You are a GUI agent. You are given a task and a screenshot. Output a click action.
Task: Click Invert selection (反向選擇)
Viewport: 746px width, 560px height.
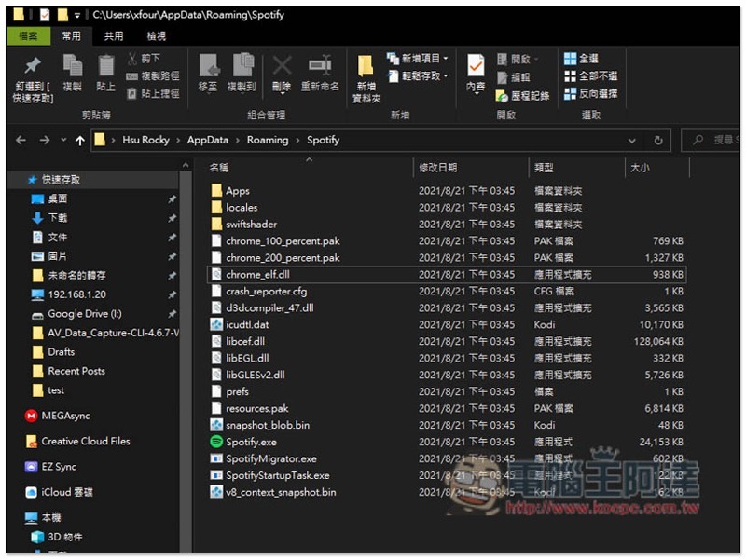pyautogui.click(x=590, y=94)
